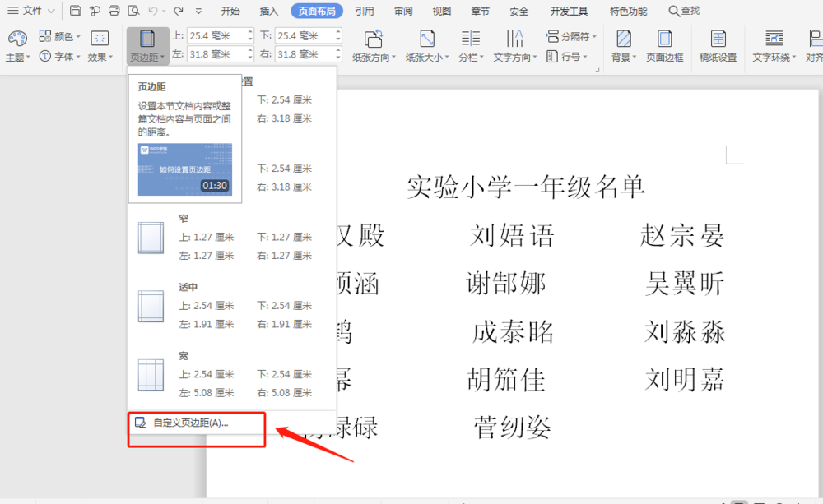Click the 背景 page background icon
The width and height of the screenshot is (823, 504).
click(x=624, y=39)
